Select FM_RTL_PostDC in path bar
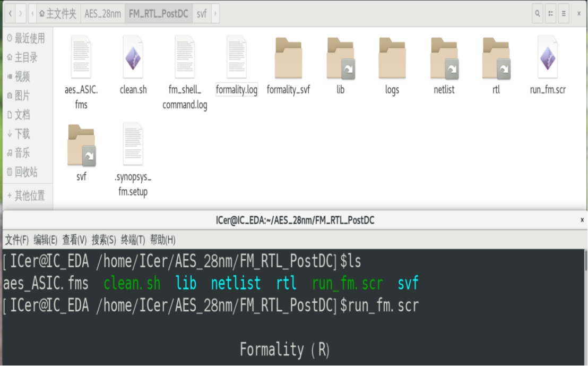 [158, 14]
